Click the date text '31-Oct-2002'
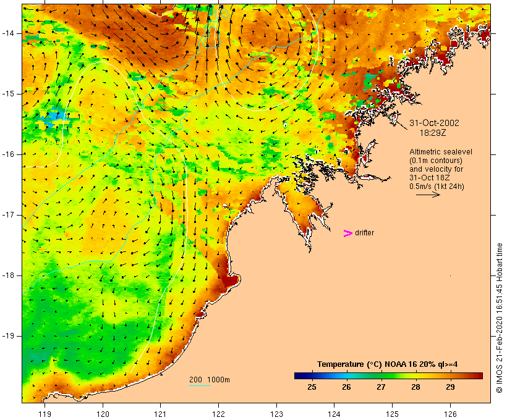Image resolution: width=507 pixels, height=420 pixels. coord(434,123)
